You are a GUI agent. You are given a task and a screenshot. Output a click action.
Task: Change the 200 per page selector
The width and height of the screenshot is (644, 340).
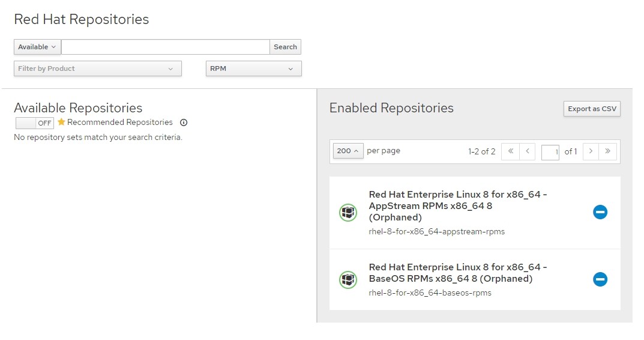pos(348,151)
